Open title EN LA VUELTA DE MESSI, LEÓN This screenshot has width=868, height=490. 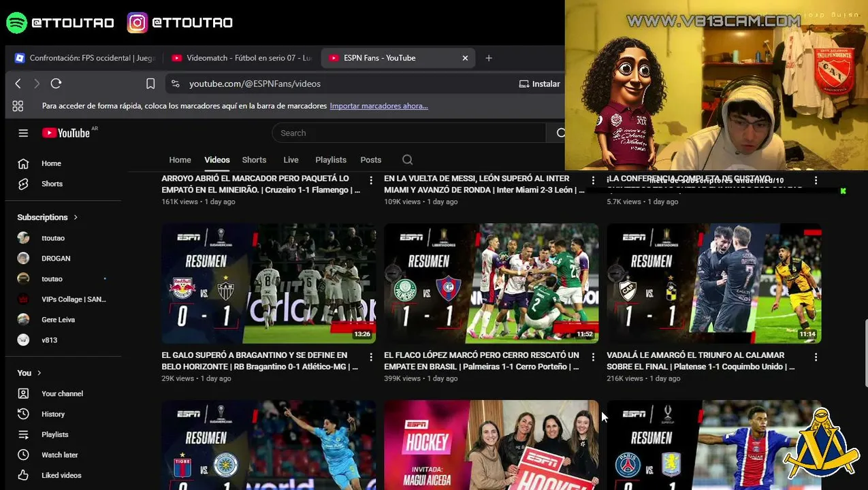click(x=484, y=184)
